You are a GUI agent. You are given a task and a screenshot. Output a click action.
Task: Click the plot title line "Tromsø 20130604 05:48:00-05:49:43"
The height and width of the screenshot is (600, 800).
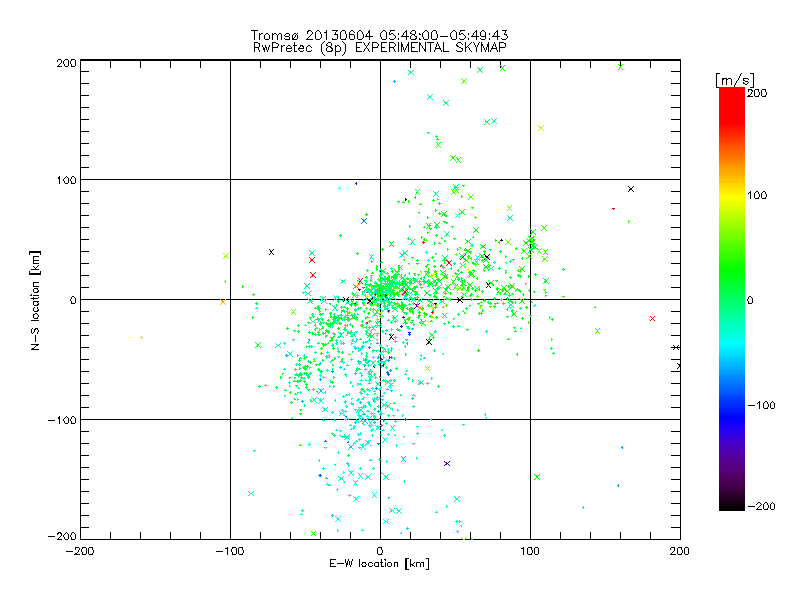pyautogui.click(x=379, y=35)
